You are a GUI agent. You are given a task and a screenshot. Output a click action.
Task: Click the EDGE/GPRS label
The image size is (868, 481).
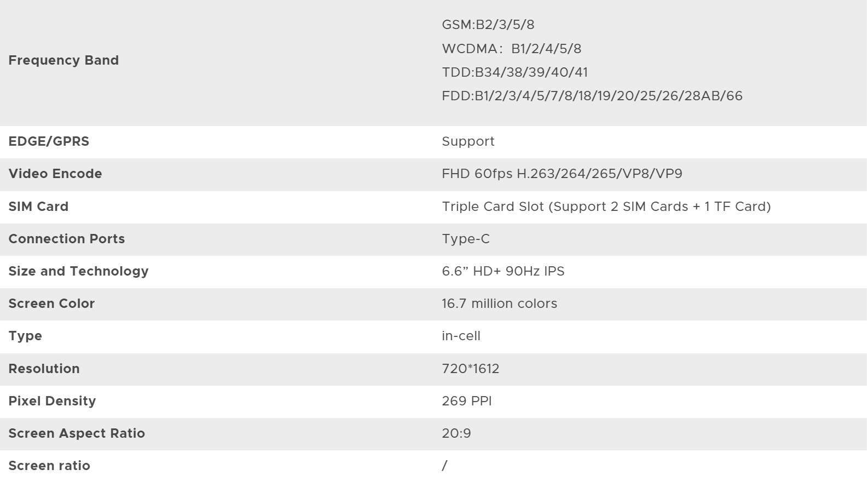click(x=49, y=141)
